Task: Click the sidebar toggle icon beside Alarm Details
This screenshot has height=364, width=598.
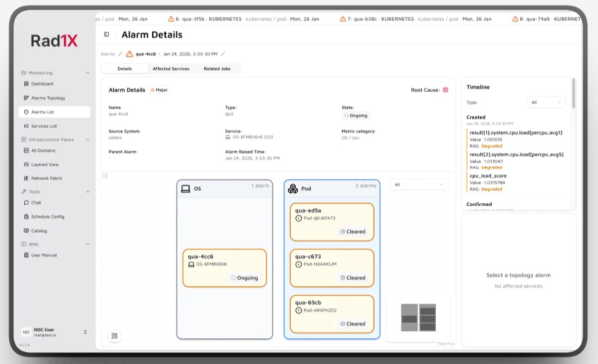Action: point(106,34)
